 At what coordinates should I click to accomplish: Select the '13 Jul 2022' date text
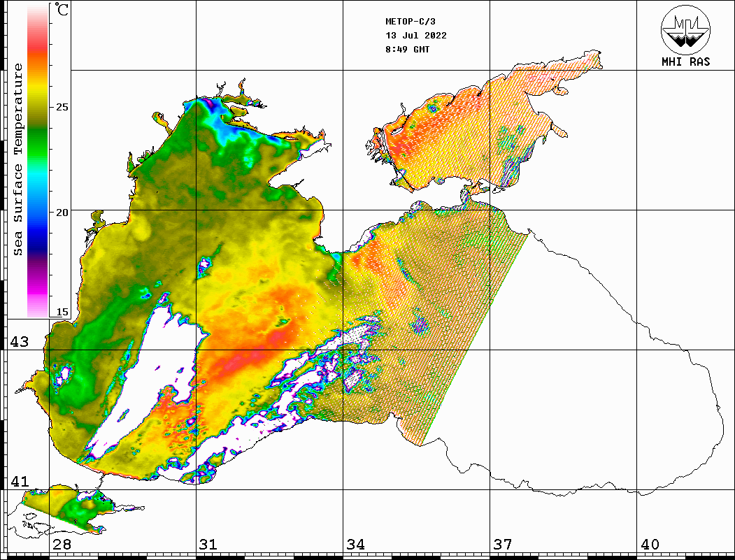tap(416, 36)
